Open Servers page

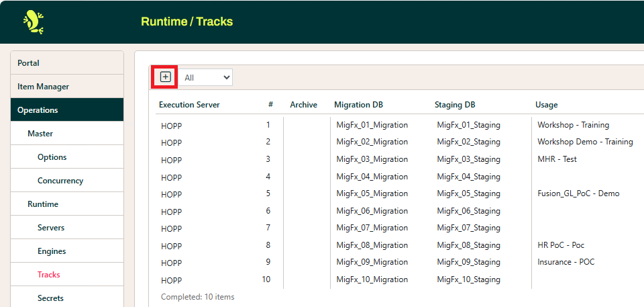(x=67, y=227)
